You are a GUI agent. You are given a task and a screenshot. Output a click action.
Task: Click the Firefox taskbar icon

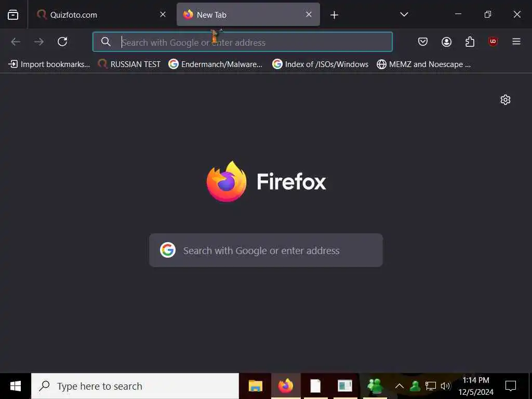click(x=286, y=386)
